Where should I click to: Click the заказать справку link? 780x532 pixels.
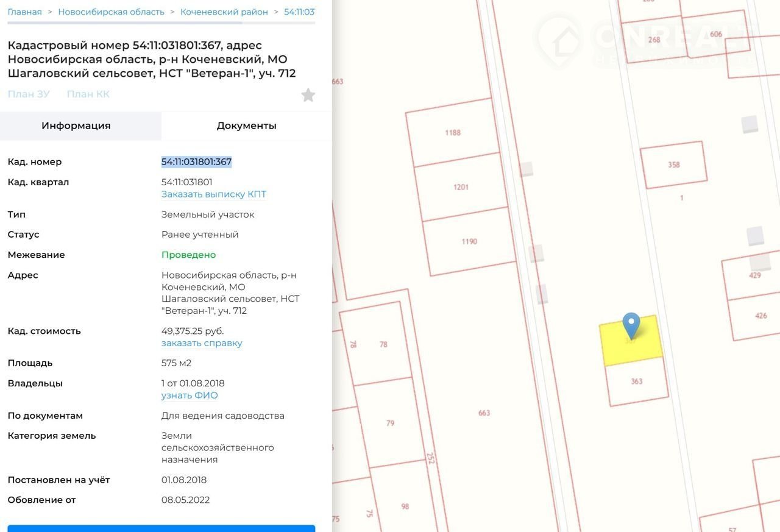point(202,343)
